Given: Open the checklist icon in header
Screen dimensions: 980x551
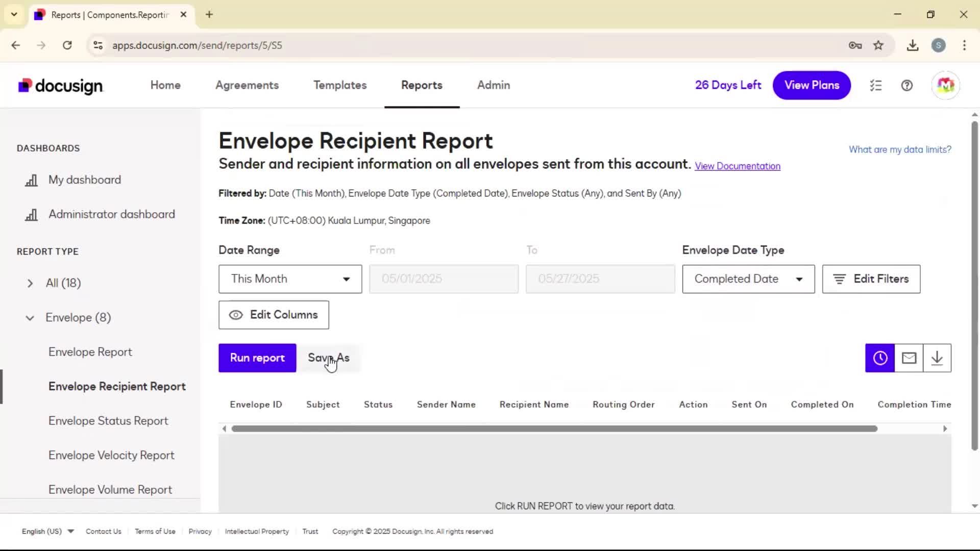Looking at the screenshot, I should [876, 85].
